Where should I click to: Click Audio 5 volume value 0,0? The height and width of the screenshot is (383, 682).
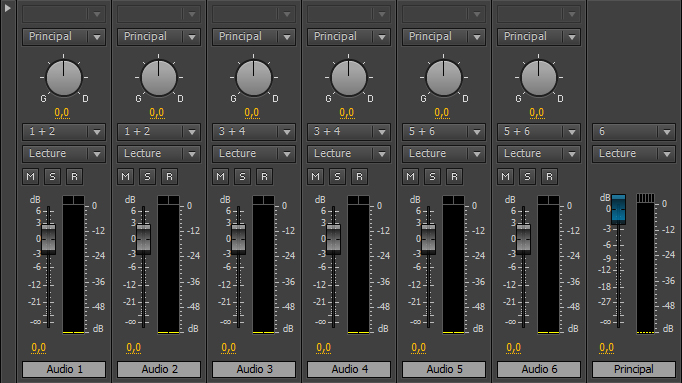pos(418,348)
